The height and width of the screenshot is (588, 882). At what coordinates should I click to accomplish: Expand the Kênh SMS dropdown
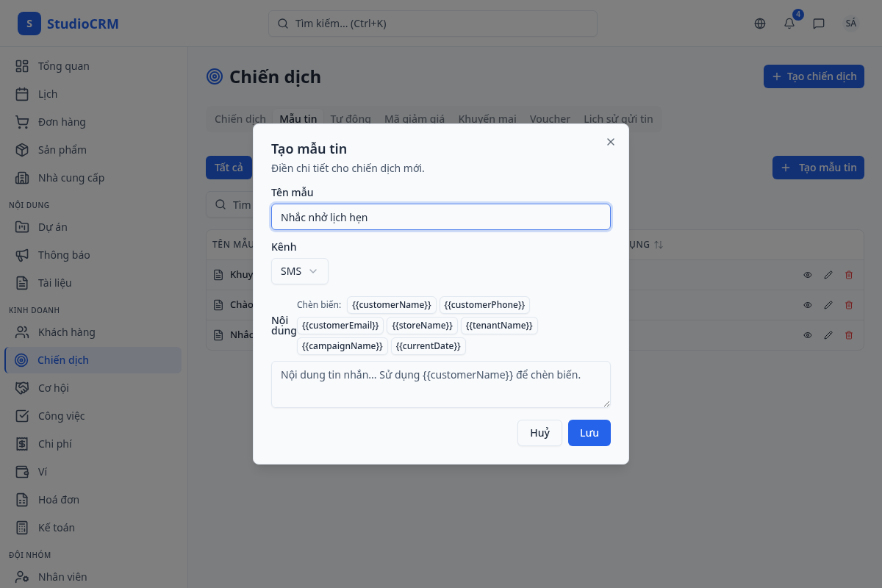click(x=300, y=271)
